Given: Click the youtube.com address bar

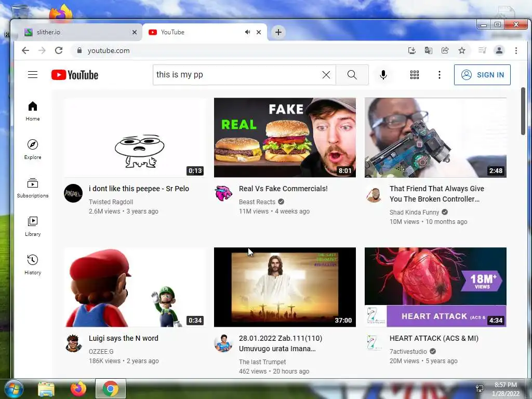Looking at the screenshot, I should [237, 50].
